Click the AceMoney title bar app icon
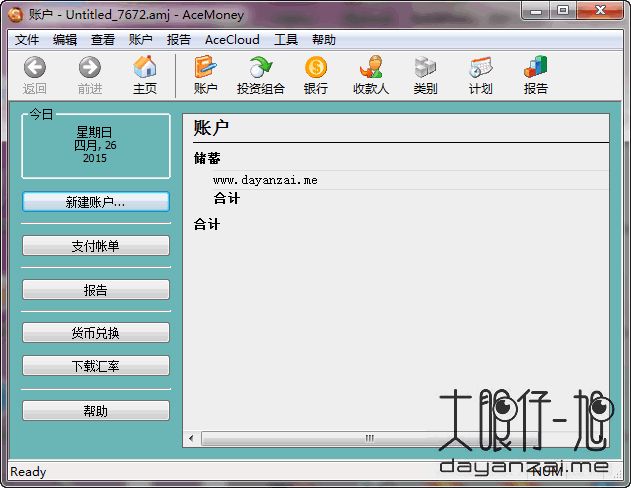This screenshot has width=631, height=488. coord(16,15)
